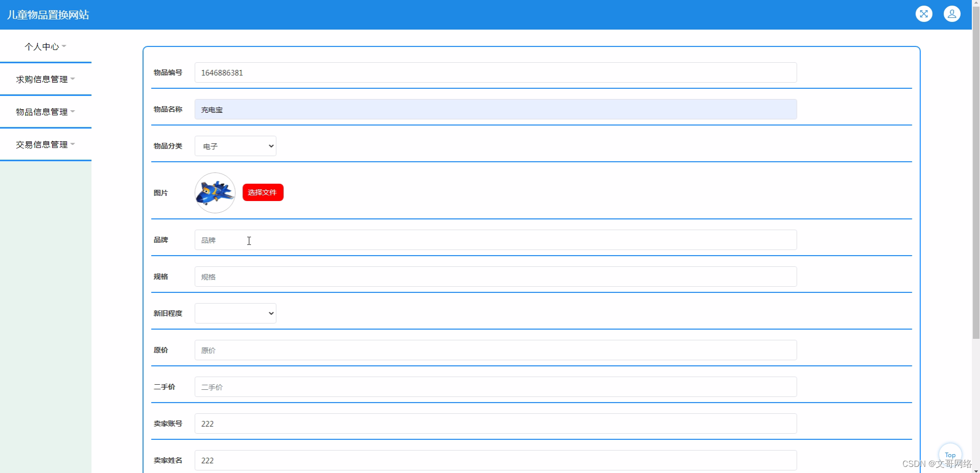This screenshot has height=473, width=980.
Task: Click into the 品牌 input field
Action: (x=496, y=240)
